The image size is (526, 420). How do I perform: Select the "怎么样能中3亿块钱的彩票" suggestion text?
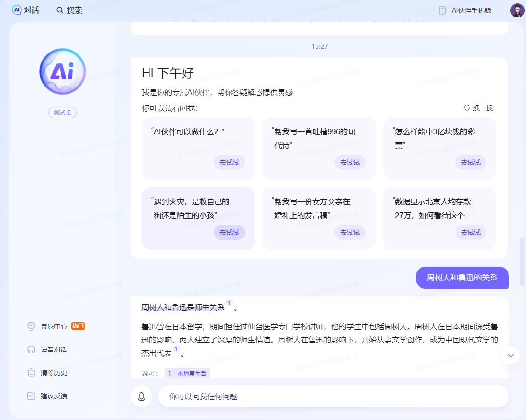(434, 139)
